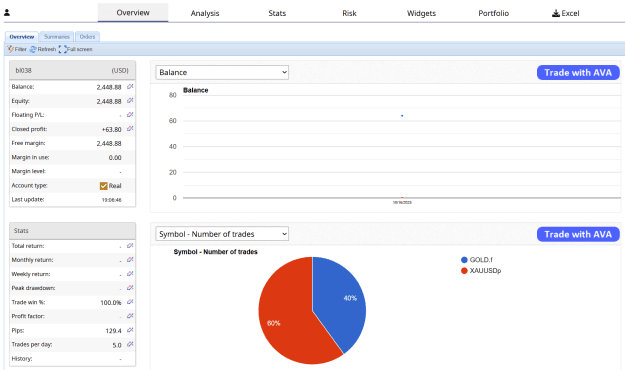This screenshot has width=625, height=370.
Task: Click the History row label
Action: (x=22, y=358)
